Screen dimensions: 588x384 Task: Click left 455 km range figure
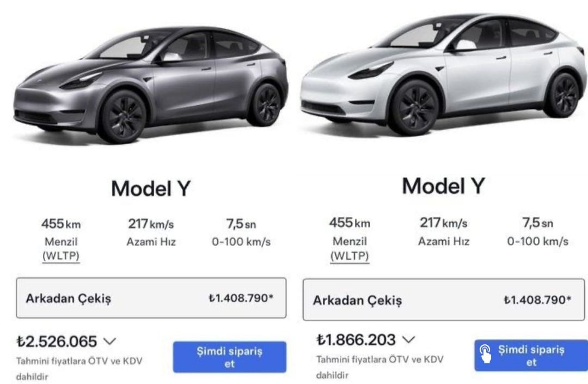tap(61, 224)
